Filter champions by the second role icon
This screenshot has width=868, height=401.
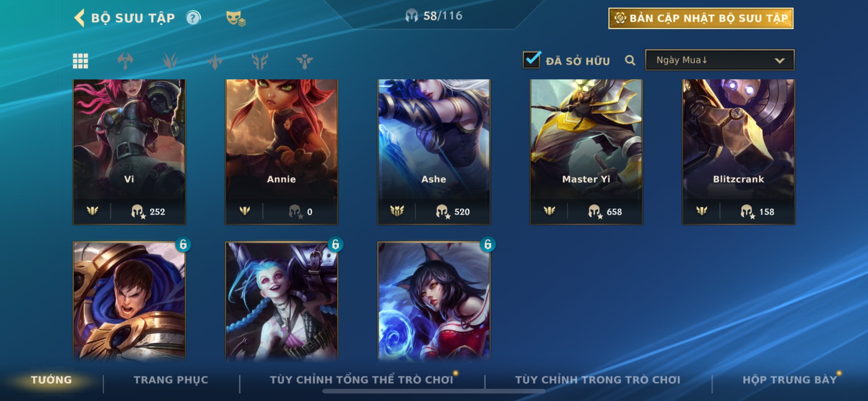click(170, 61)
